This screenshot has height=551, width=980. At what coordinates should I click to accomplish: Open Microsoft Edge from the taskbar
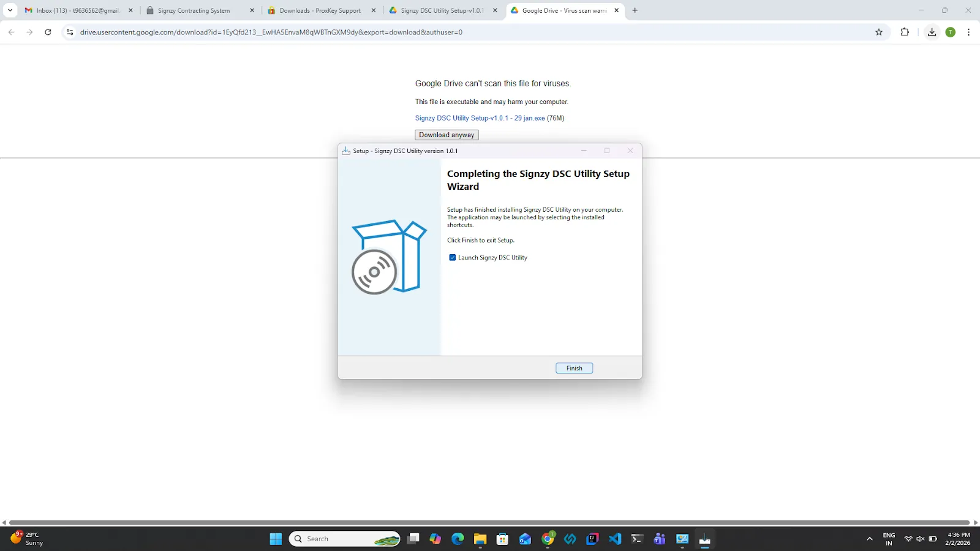[458, 539]
